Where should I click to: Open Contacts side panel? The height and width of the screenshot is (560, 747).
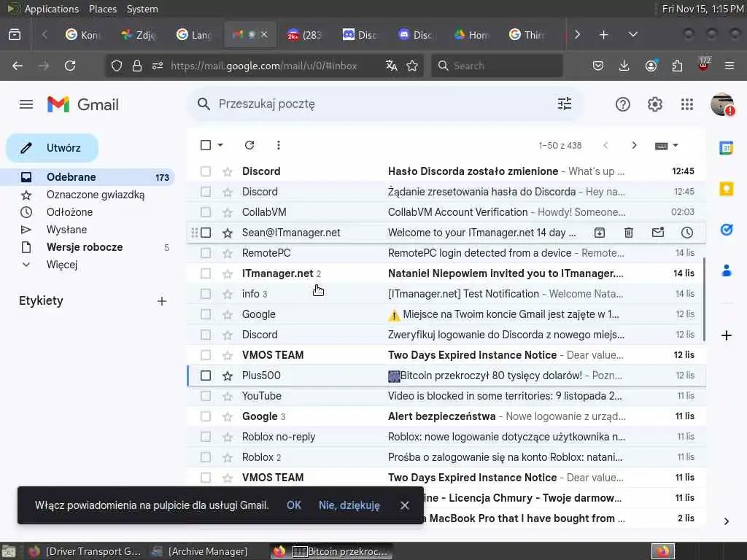pyautogui.click(x=727, y=271)
